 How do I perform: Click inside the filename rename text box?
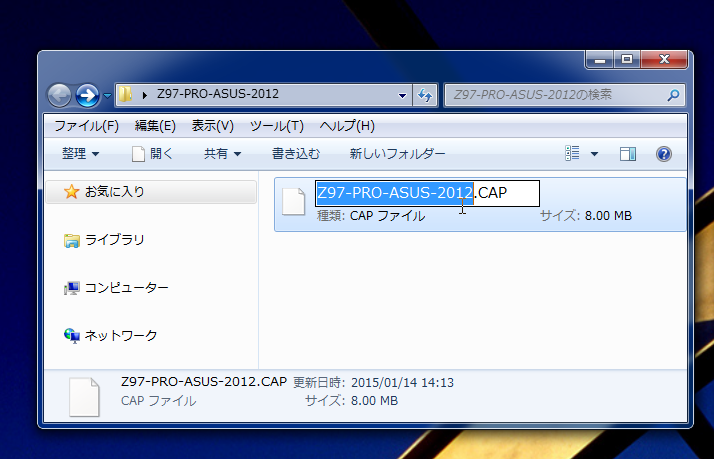click(x=428, y=193)
